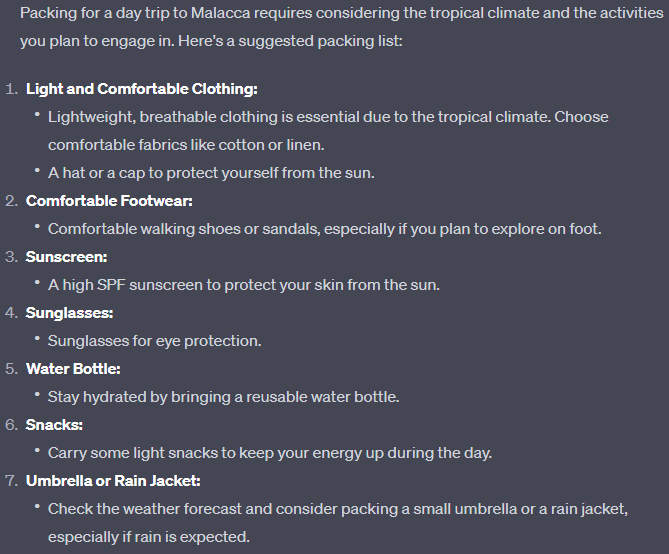669x554 pixels.
Task: Click the 'Sunglasses:' list heading
Action: point(70,313)
